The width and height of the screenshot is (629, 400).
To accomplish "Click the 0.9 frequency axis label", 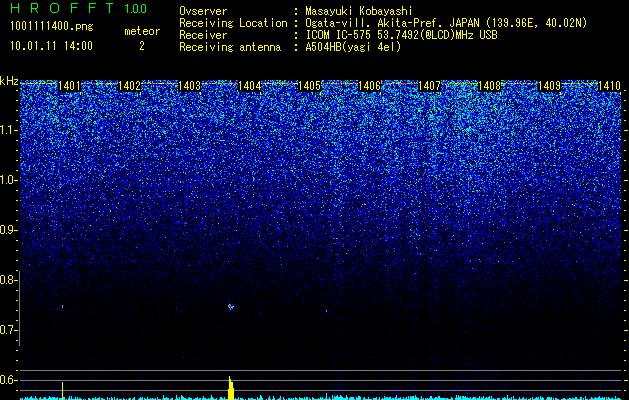I will tap(8, 230).
